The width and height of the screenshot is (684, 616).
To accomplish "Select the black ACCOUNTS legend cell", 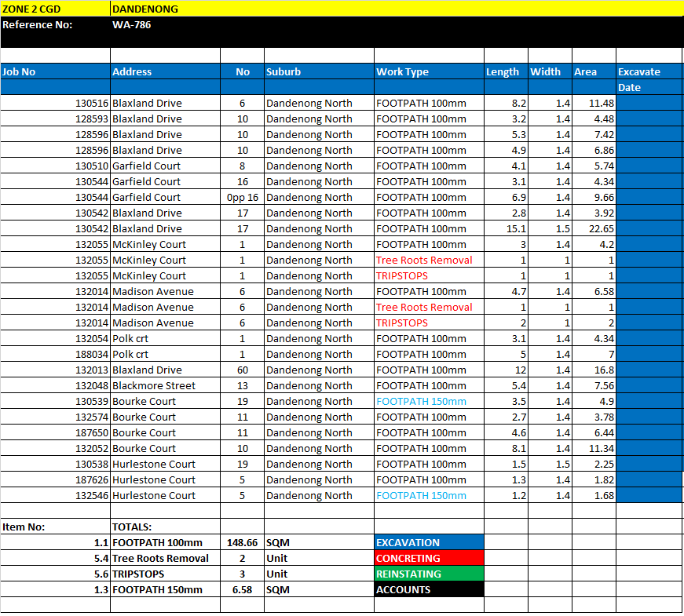I will point(429,589).
